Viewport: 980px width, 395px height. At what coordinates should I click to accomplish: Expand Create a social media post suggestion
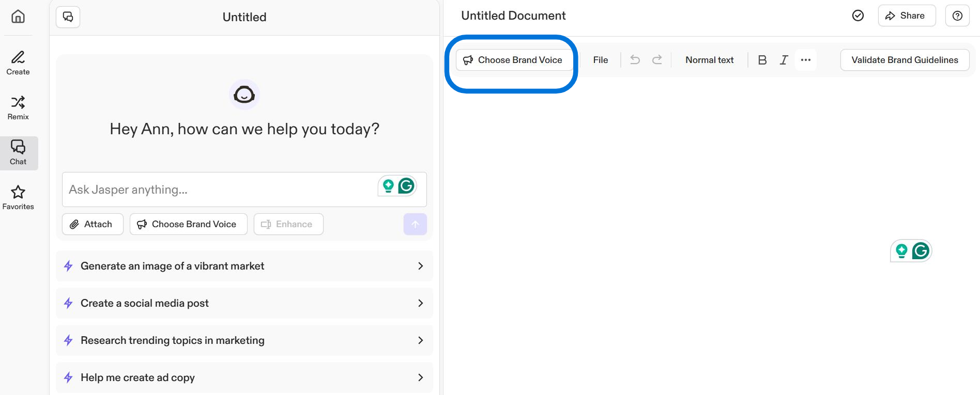pyautogui.click(x=244, y=303)
